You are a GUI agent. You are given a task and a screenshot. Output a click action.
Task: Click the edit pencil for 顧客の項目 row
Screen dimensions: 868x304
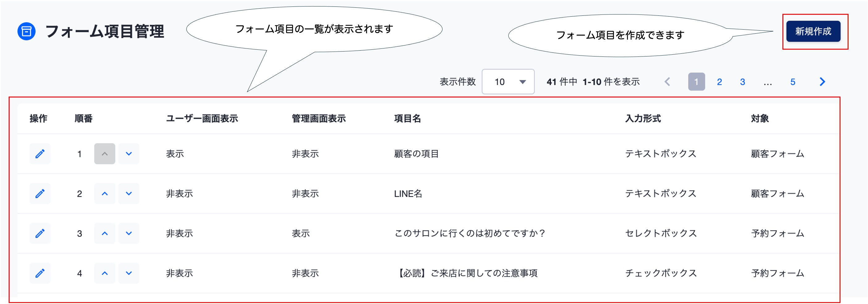click(x=40, y=154)
